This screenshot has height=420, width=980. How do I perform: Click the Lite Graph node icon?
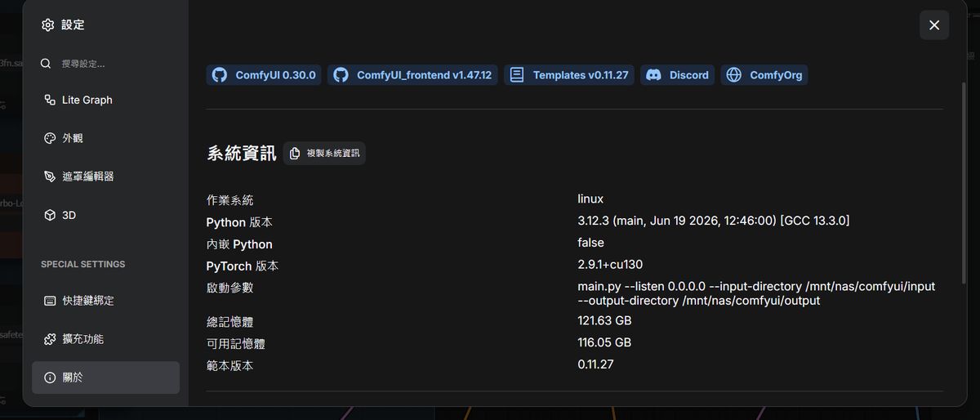pyautogui.click(x=49, y=100)
